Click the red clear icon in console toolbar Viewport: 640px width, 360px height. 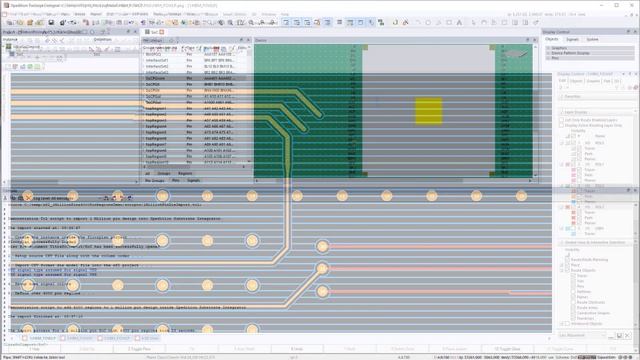point(28,198)
